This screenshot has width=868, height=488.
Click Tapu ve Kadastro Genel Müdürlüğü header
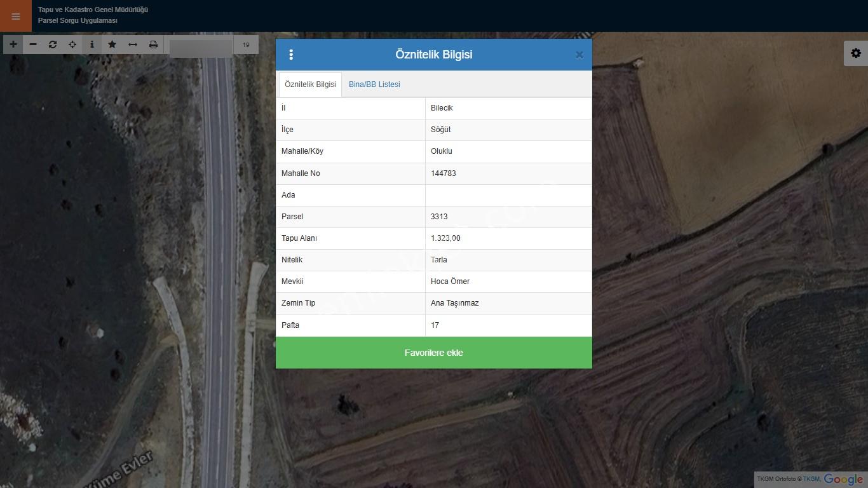coord(93,10)
